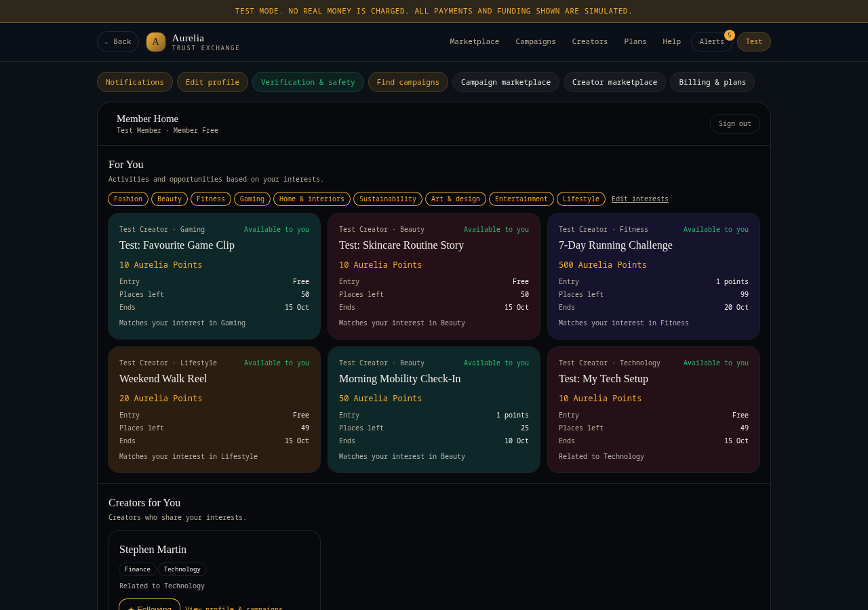Open the Help nav item
Screen dimensions: 868x610
[672, 42]
